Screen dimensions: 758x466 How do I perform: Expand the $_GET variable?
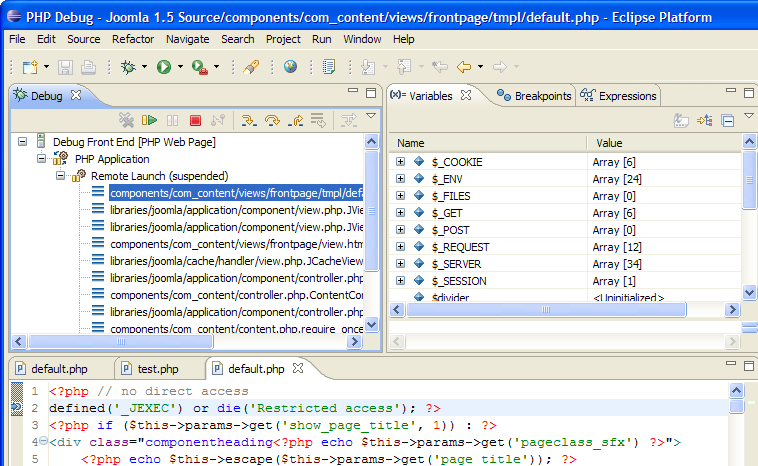[400, 213]
